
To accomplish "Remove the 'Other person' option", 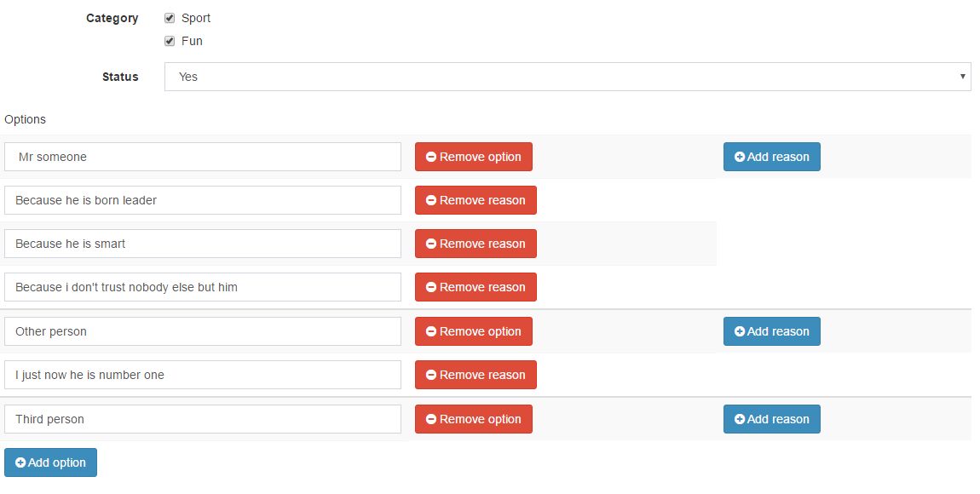I will 474,331.
